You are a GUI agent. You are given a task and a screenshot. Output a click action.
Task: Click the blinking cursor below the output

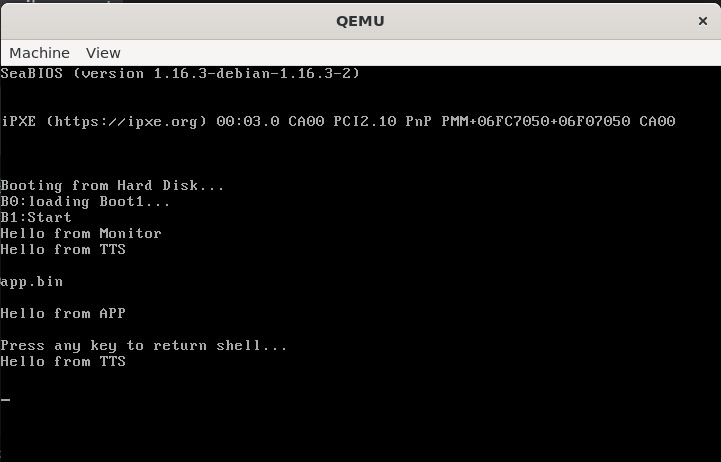coord(5,399)
